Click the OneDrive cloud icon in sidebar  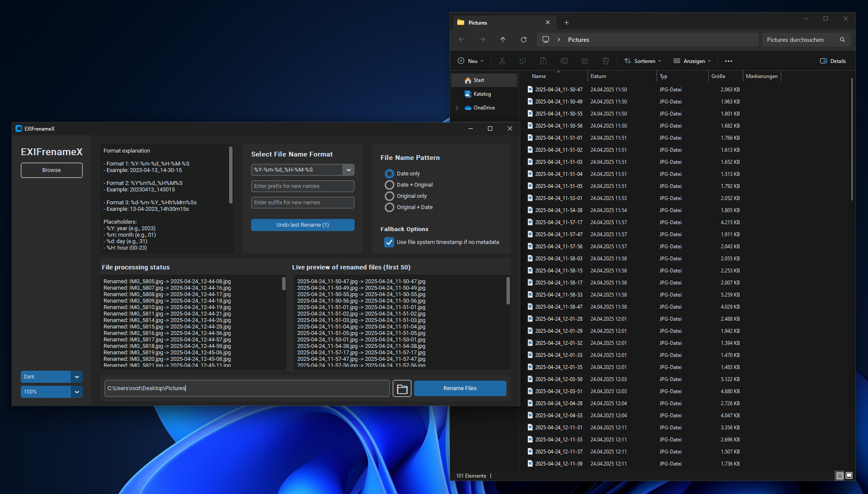click(468, 108)
